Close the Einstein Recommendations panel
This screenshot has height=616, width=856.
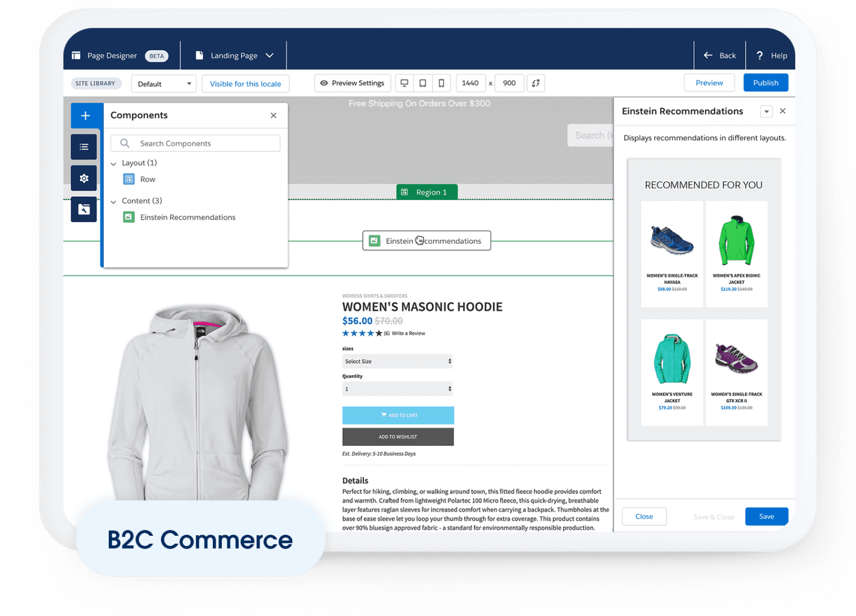[x=782, y=111]
